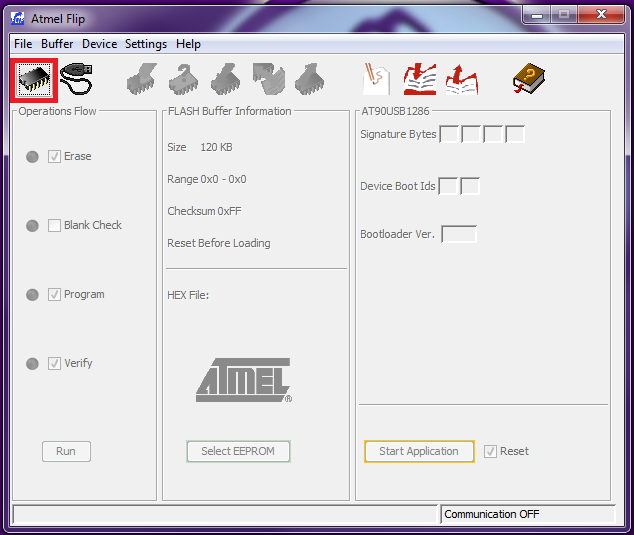Close the Atmel Flip window
This screenshot has width=634, height=535.
point(601,15)
